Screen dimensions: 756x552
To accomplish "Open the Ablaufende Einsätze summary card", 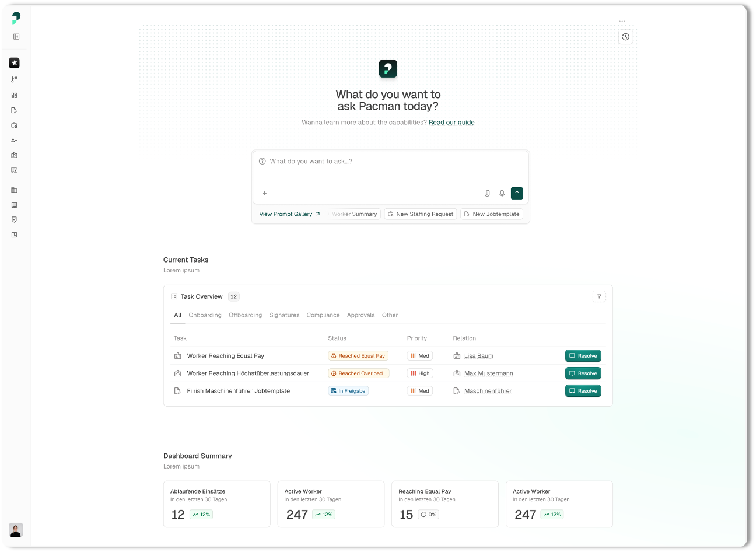I will (x=217, y=504).
